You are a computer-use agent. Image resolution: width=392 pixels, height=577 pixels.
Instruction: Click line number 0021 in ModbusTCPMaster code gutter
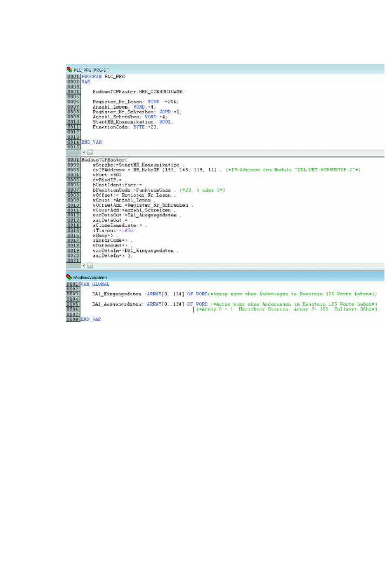click(73, 261)
